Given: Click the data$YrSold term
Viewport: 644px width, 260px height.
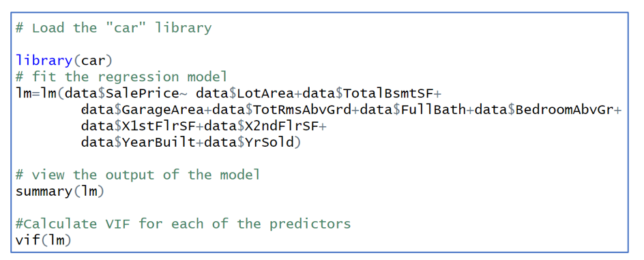Looking at the screenshot, I should pos(249,143).
